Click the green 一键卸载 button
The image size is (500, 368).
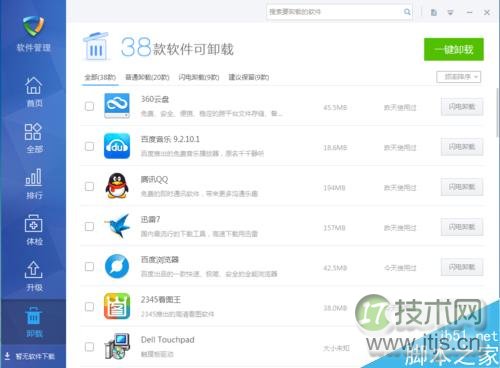[x=454, y=49]
